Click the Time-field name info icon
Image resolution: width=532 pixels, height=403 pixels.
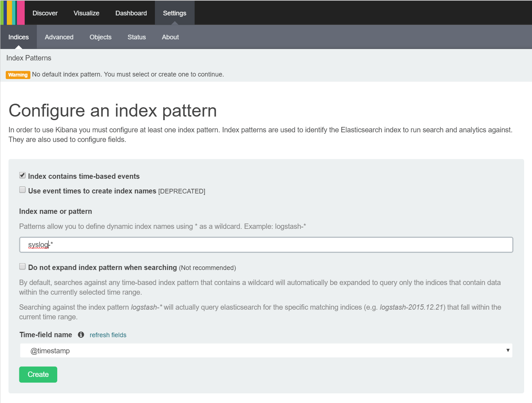[81, 335]
